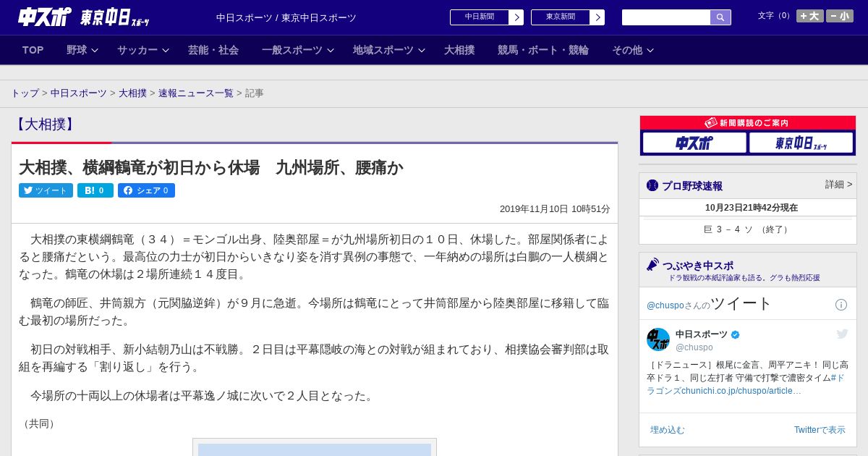Click 速報ニュース一覧 breadcrumb link
This screenshot has height=456, width=868.
[x=196, y=93]
